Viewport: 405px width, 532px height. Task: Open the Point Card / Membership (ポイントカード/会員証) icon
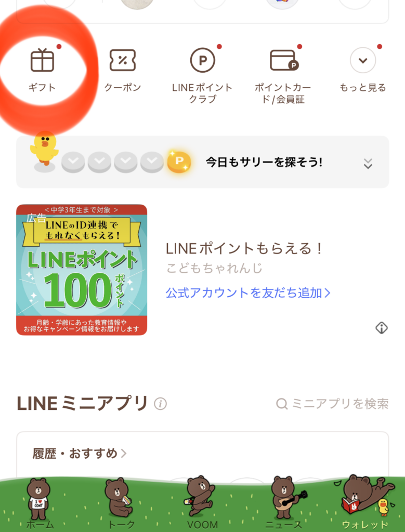pos(283,61)
